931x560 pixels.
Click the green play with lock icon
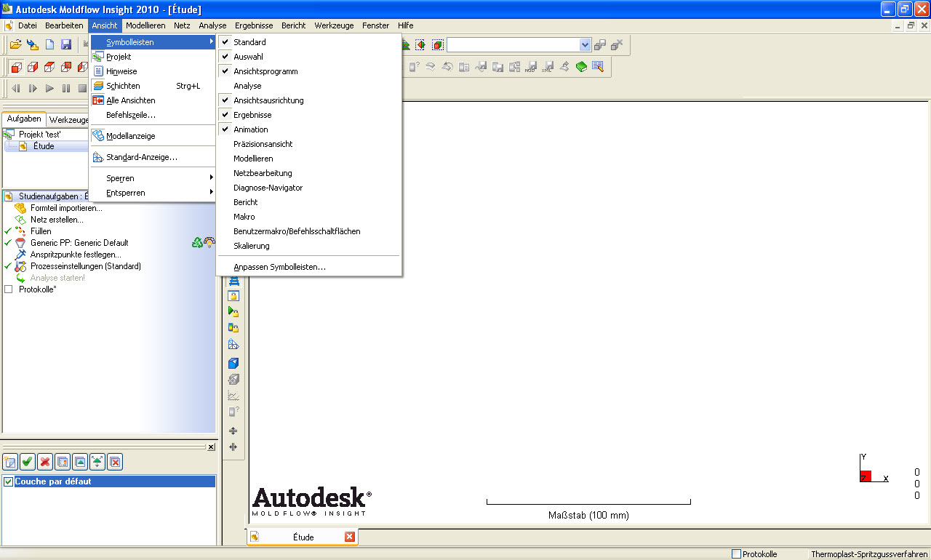tap(233, 311)
